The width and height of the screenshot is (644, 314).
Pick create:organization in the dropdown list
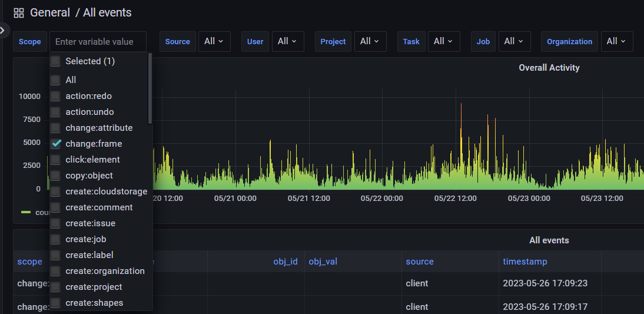pyautogui.click(x=105, y=271)
